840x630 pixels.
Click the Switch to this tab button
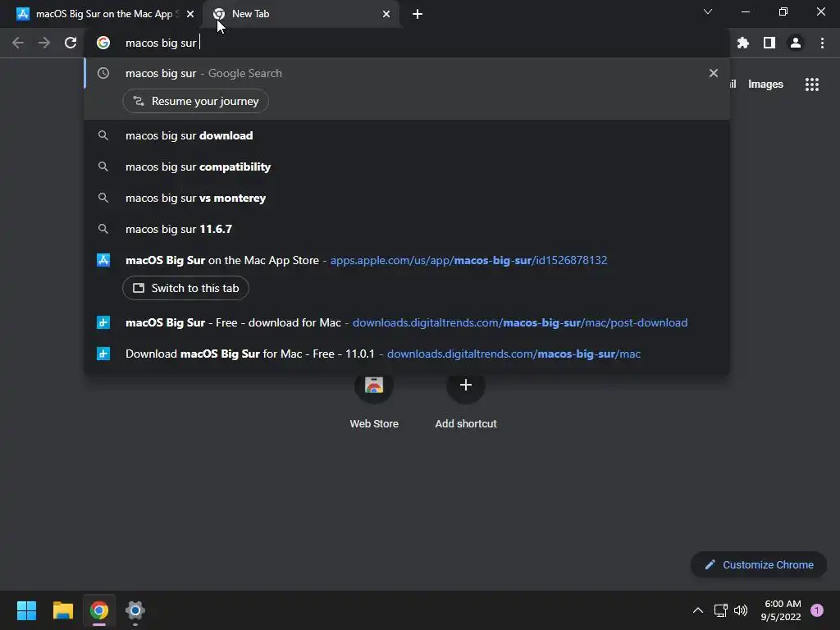point(185,288)
